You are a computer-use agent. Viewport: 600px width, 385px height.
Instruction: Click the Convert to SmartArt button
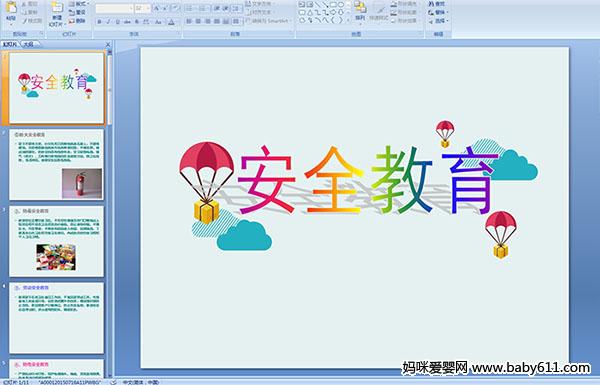268,21
